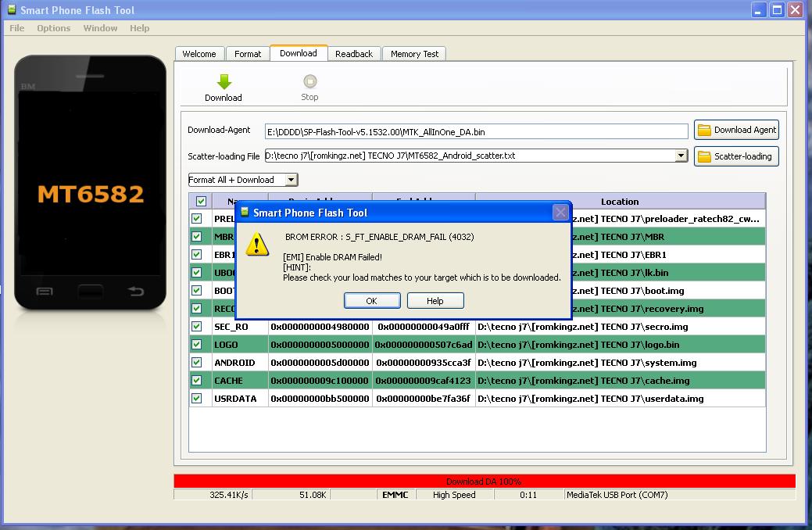Click end address 0x00000000be7fa36f
Image resolution: width=812 pixels, height=530 pixels.
(x=424, y=399)
